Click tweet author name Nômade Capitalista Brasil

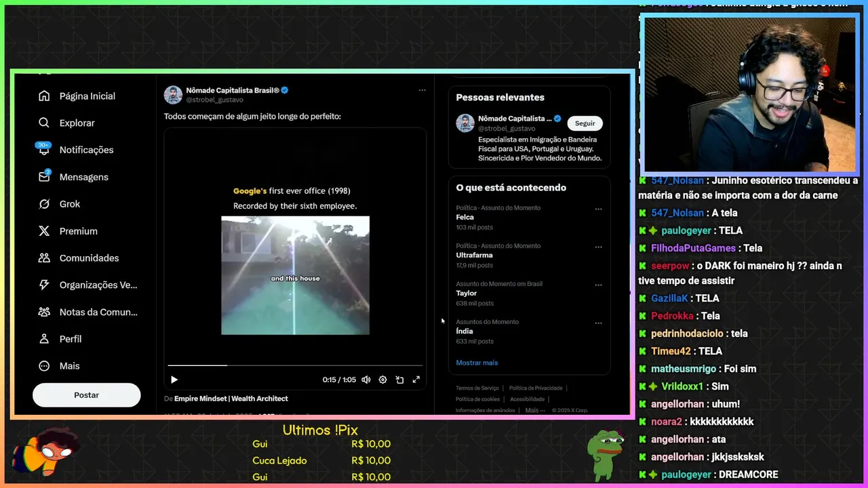[233, 90]
